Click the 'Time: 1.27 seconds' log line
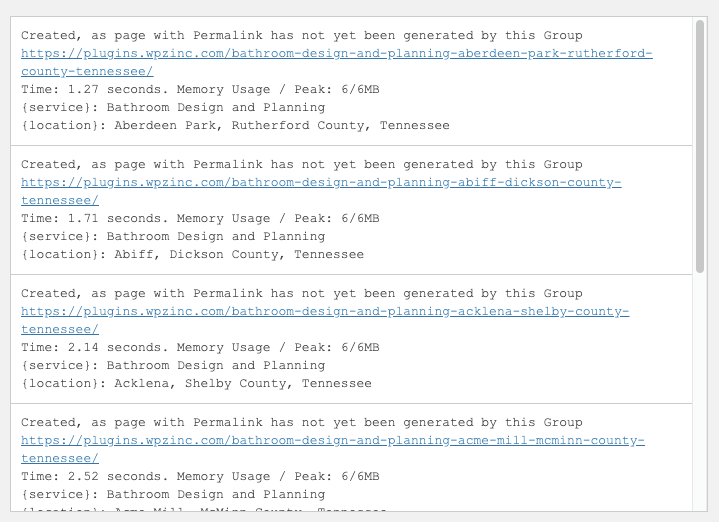Viewport: 719px width, 522px height. pyautogui.click(x=200, y=90)
